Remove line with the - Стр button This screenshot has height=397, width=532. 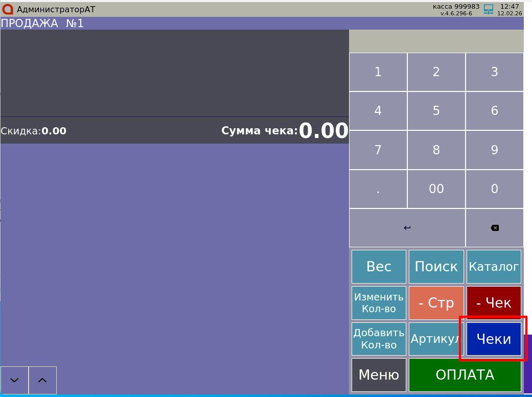pyautogui.click(x=436, y=303)
